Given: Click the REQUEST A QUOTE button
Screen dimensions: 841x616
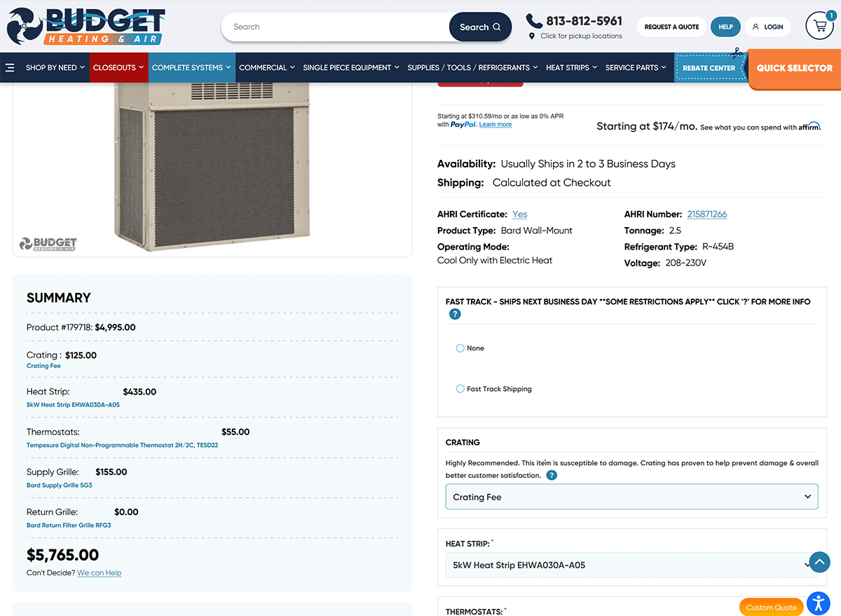Looking at the screenshot, I should click(x=671, y=27).
